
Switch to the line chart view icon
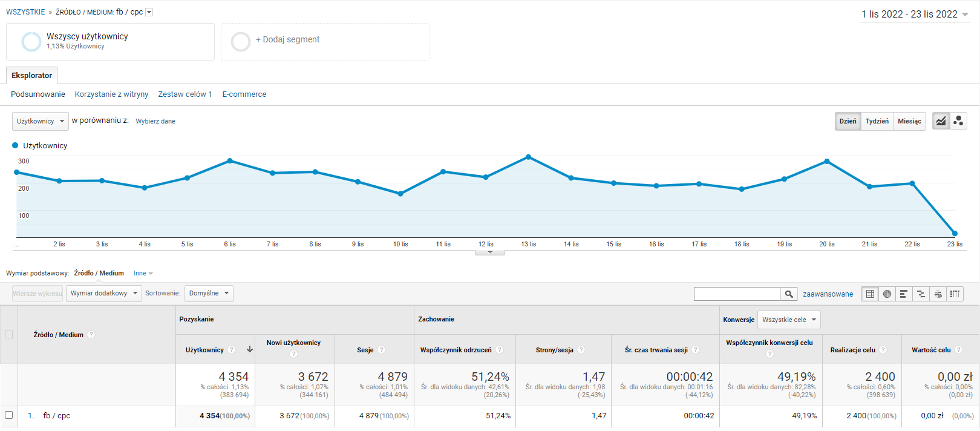941,121
